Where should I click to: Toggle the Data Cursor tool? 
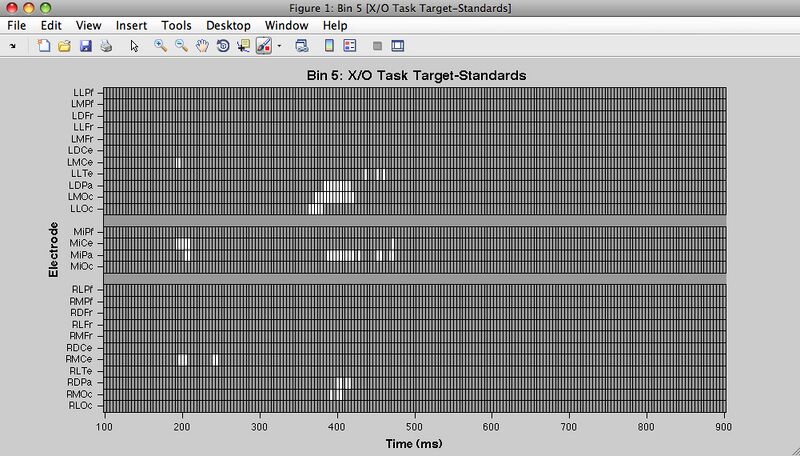click(243, 46)
